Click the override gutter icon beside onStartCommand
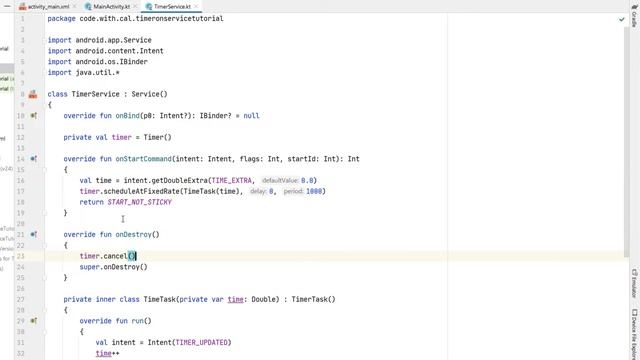 coord(33,159)
